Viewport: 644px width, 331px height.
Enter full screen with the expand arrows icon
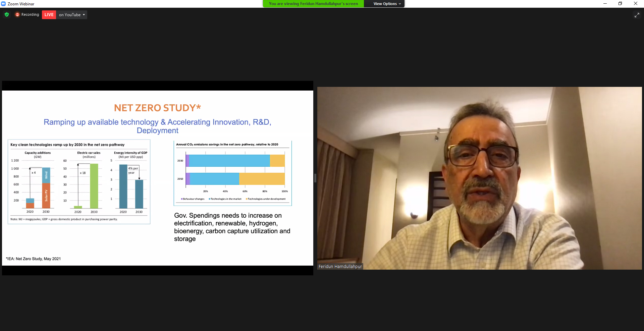637,15
